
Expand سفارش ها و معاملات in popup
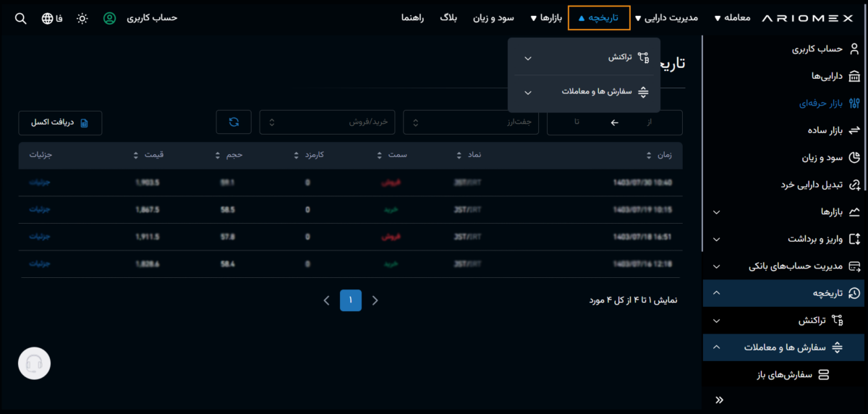pos(584,92)
